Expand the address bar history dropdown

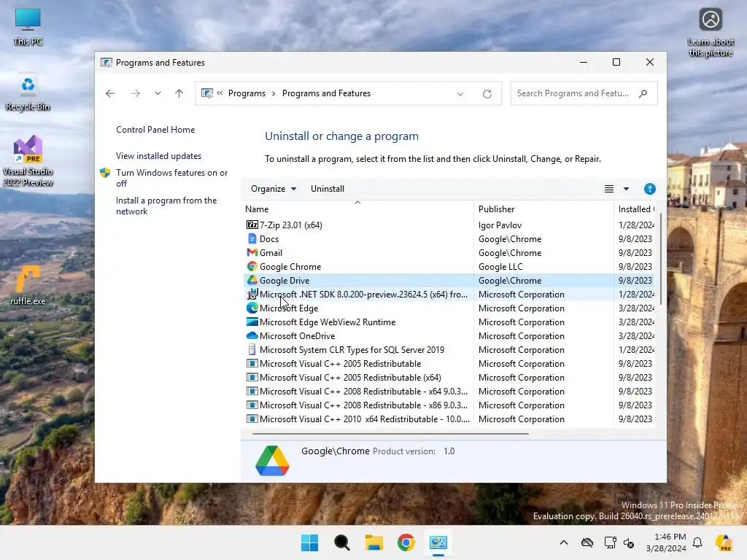point(460,94)
